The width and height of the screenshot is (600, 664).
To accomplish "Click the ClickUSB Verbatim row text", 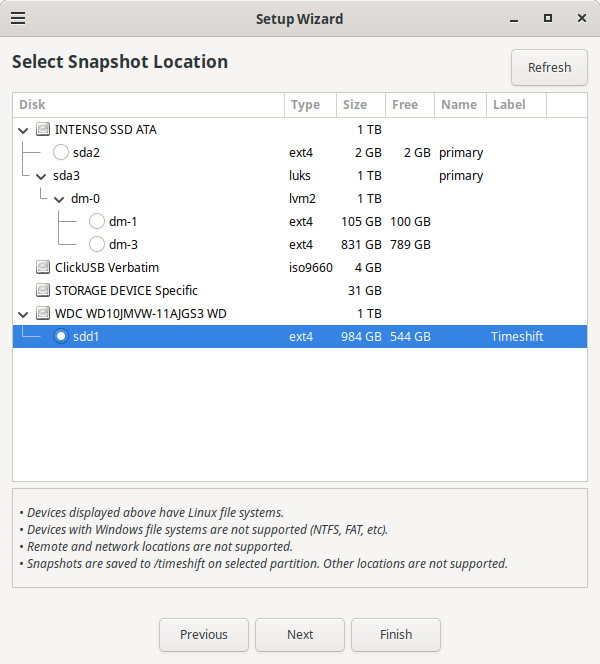I will pos(107,268).
